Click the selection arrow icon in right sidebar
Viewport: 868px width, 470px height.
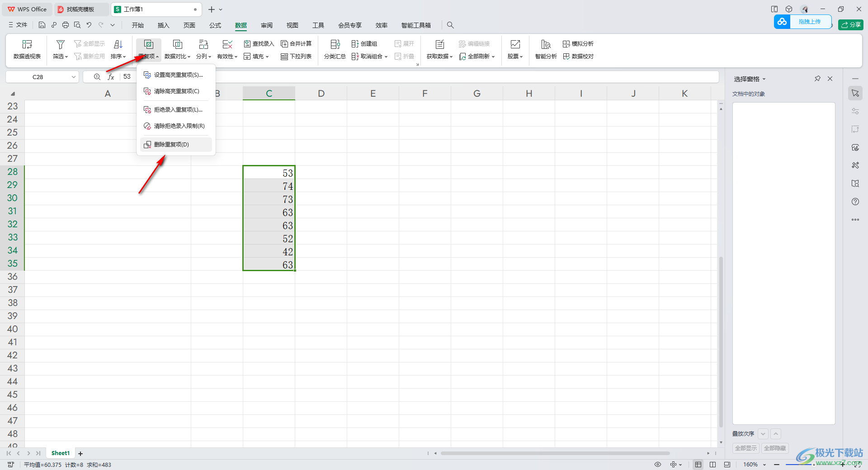855,93
